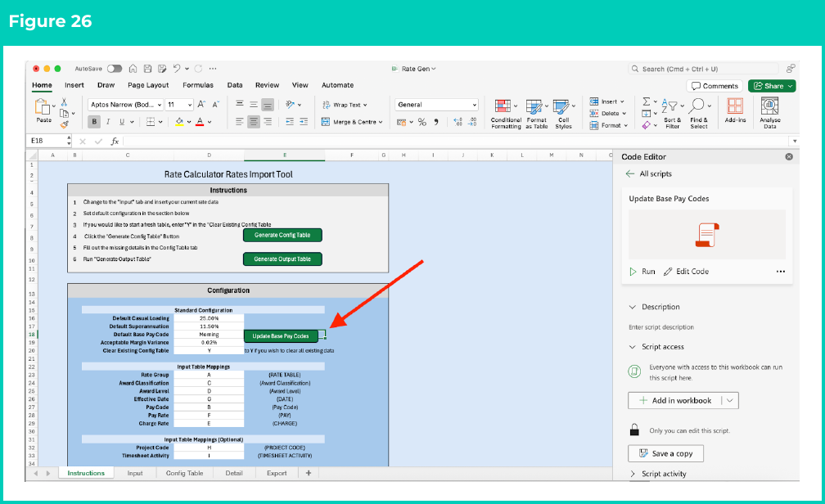Click the Cut scissors icon
Viewport: 825px width, 504px height.
coord(64,102)
